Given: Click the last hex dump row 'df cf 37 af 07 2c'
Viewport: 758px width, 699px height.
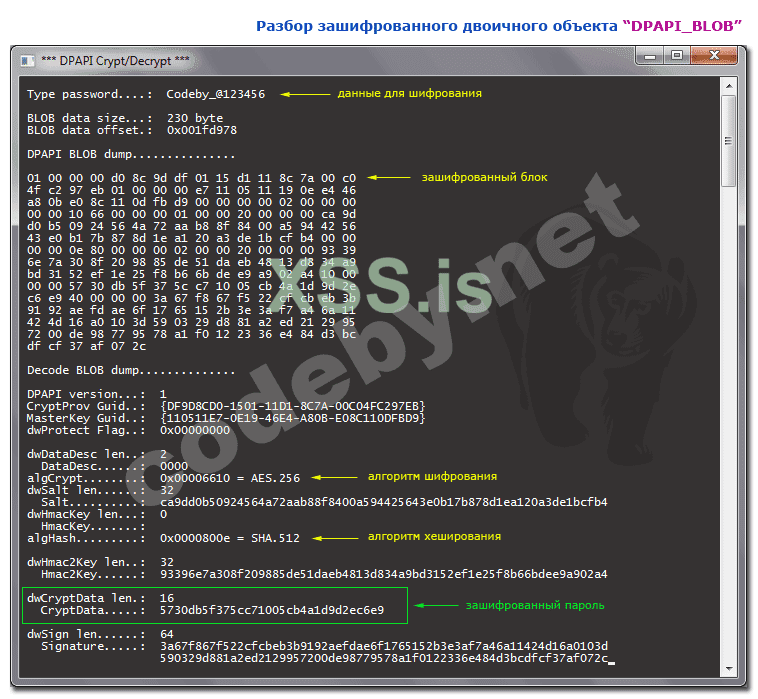Looking at the screenshot, I should (x=87, y=346).
